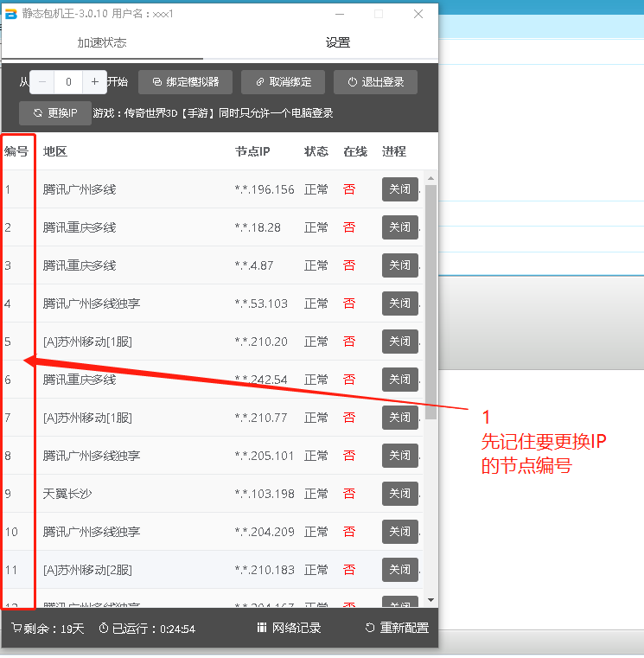The width and height of the screenshot is (644, 658).
Task: Select the 加速状态 tab
Action: point(102,42)
